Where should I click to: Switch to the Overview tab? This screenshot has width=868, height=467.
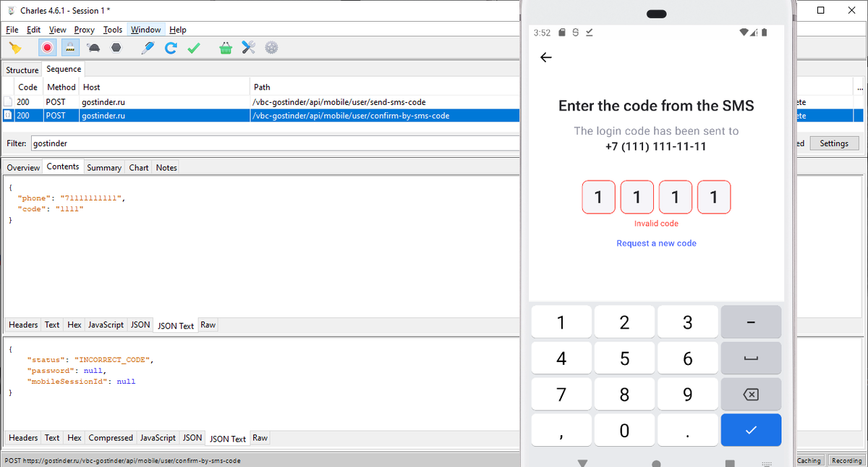(23, 167)
